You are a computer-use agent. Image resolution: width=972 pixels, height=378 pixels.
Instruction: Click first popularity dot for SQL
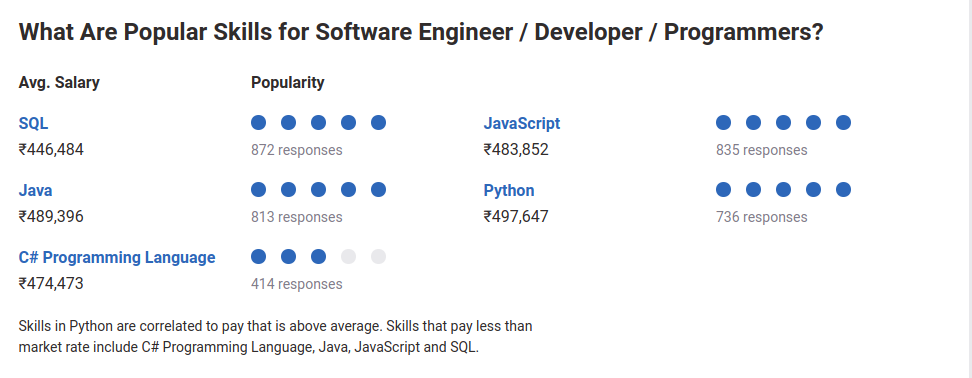pos(258,123)
